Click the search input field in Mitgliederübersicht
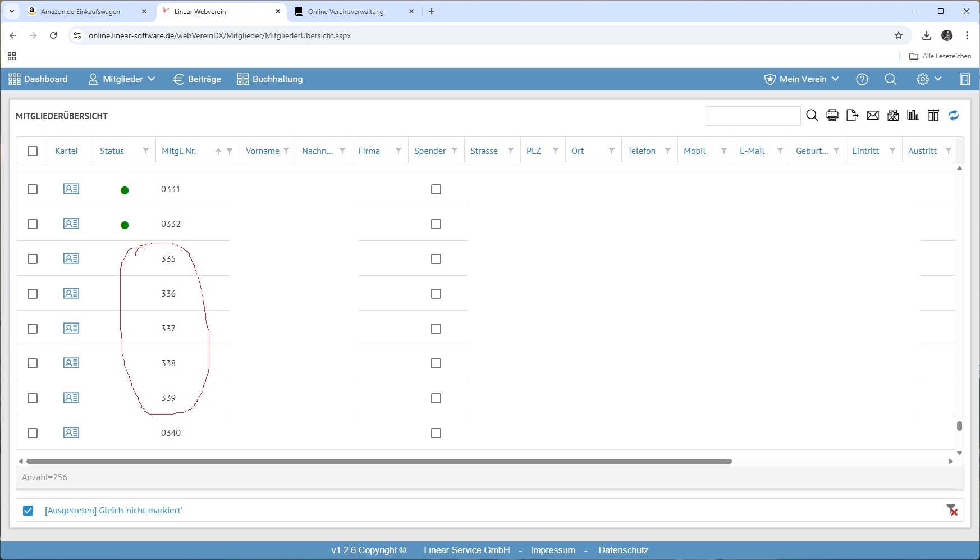Viewport: 980px width, 560px height. point(752,116)
